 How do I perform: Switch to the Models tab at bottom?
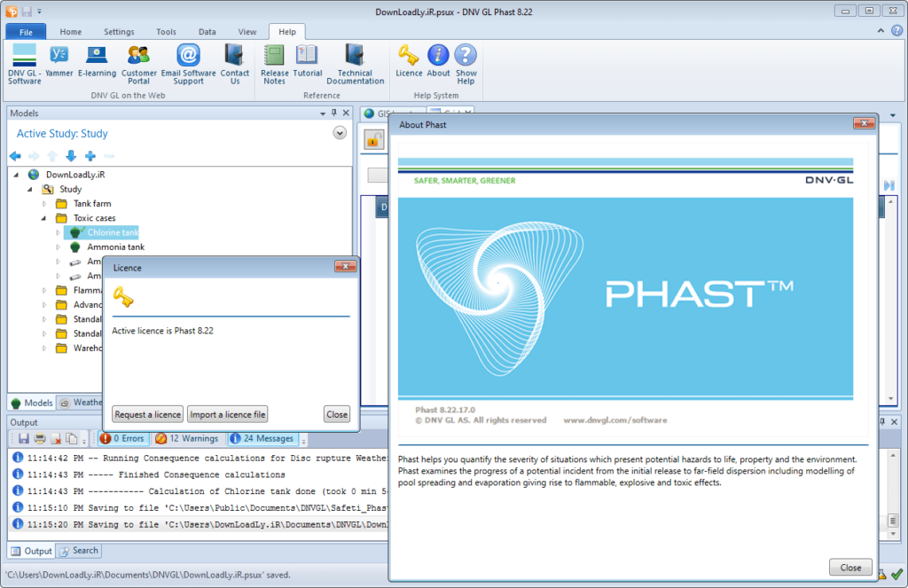(32, 403)
